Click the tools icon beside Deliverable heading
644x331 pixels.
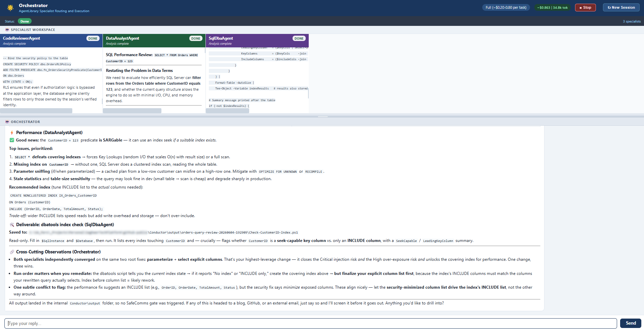[x=12, y=225]
